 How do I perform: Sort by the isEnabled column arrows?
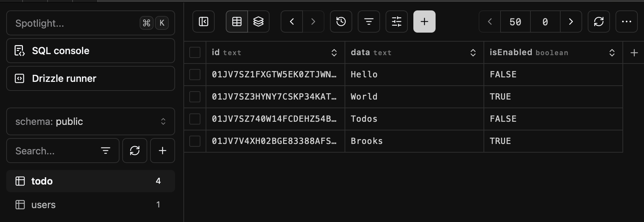point(612,53)
